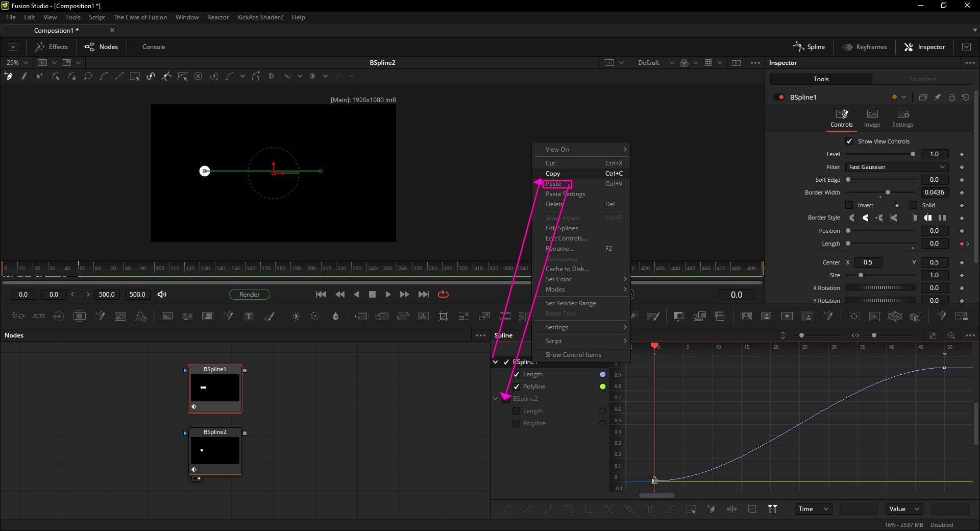
Task: Pin the BSpline1 inspector with the pin icon
Action: click(937, 97)
